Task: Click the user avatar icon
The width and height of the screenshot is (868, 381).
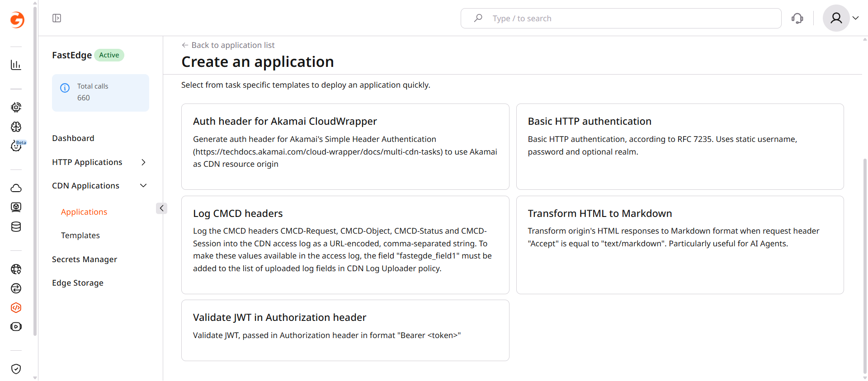Action: 836,18
